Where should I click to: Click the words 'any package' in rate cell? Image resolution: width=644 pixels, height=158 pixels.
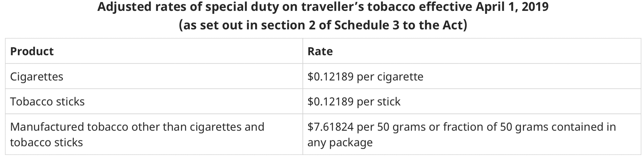(340, 143)
